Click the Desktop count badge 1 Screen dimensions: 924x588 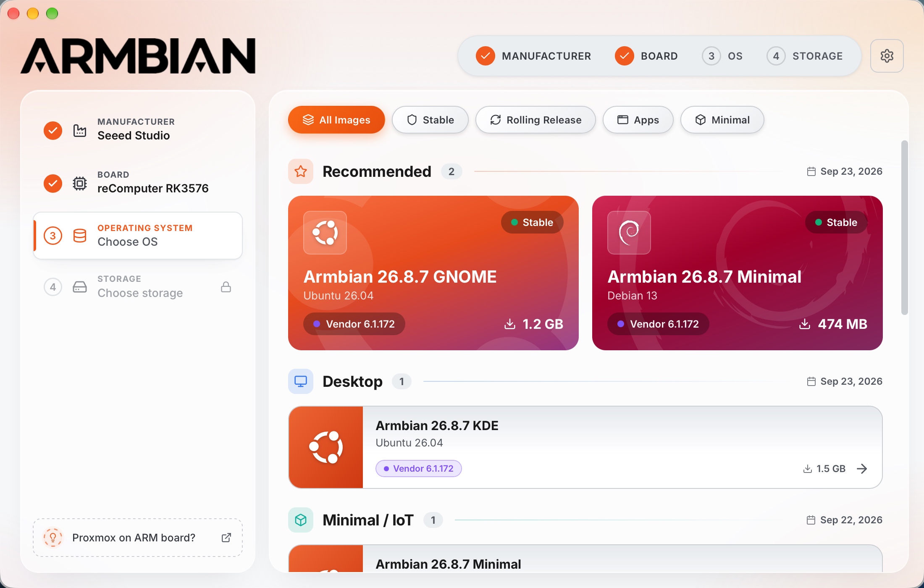pos(402,381)
